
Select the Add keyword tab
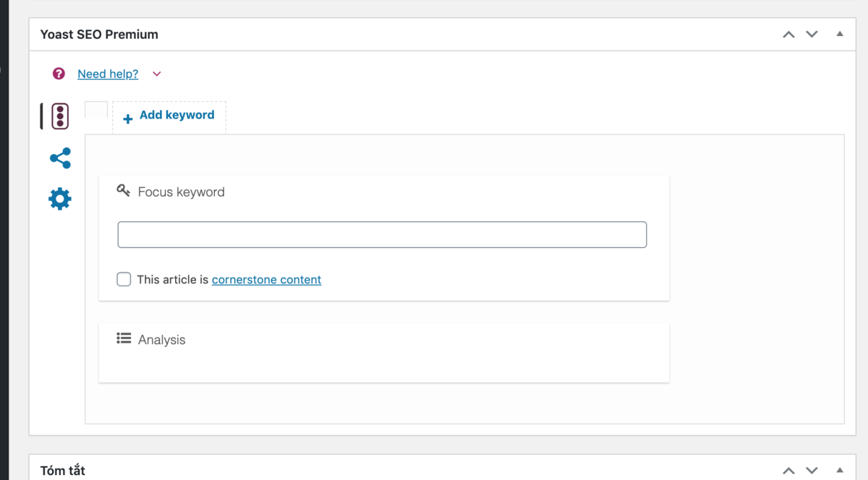click(x=169, y=117)
